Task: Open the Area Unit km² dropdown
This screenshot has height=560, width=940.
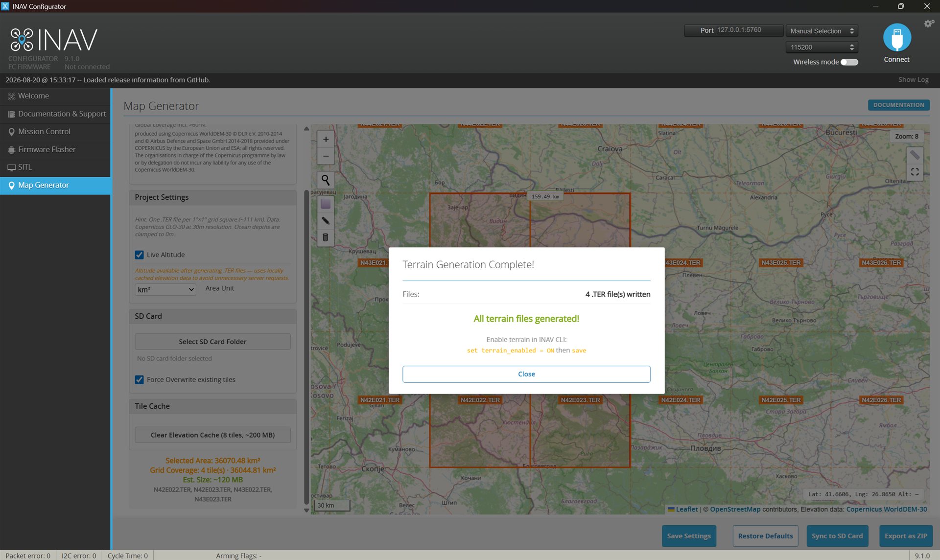Action: [x=165, y=290]
